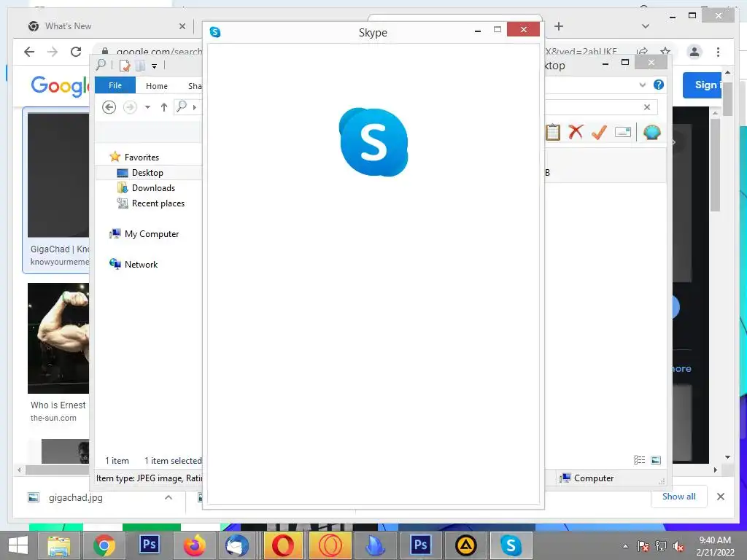Click the network icon in the system tray
This screenshot has height=560, width=747.
pos(661,545)
